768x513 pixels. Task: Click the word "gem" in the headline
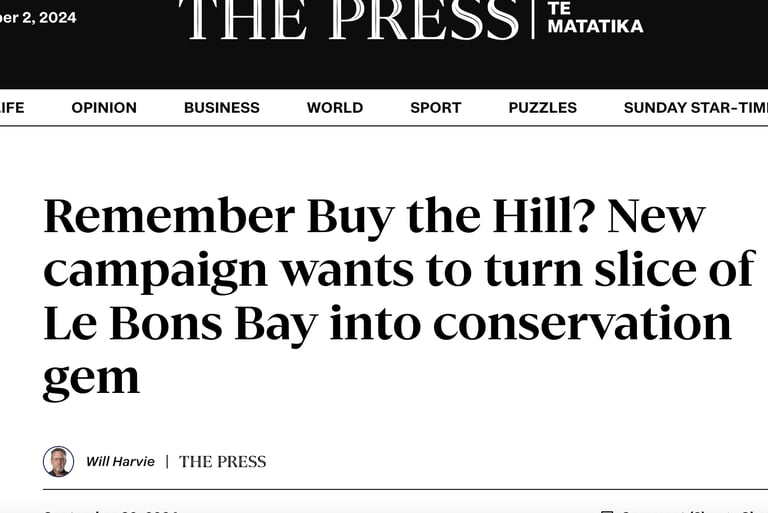90,378
